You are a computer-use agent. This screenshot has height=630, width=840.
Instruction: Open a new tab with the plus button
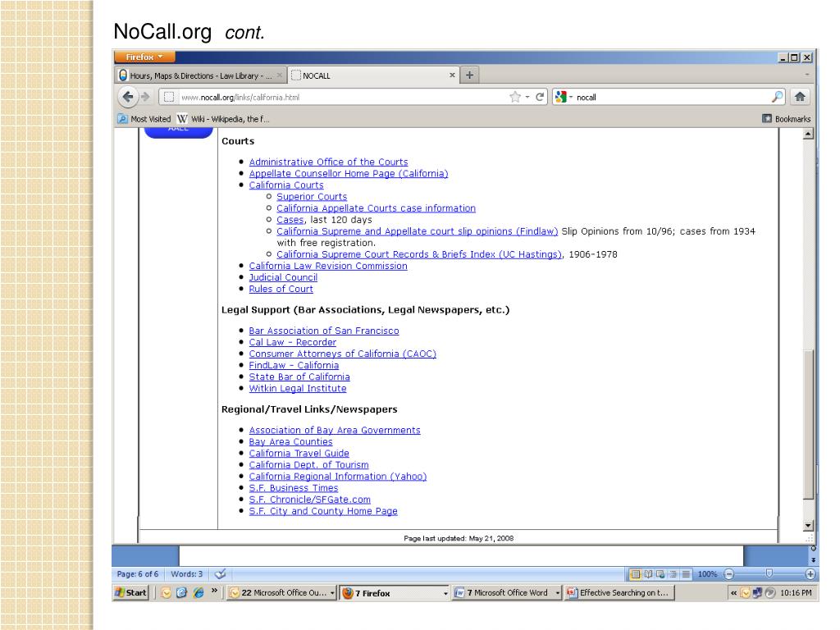tap(469, 75)
